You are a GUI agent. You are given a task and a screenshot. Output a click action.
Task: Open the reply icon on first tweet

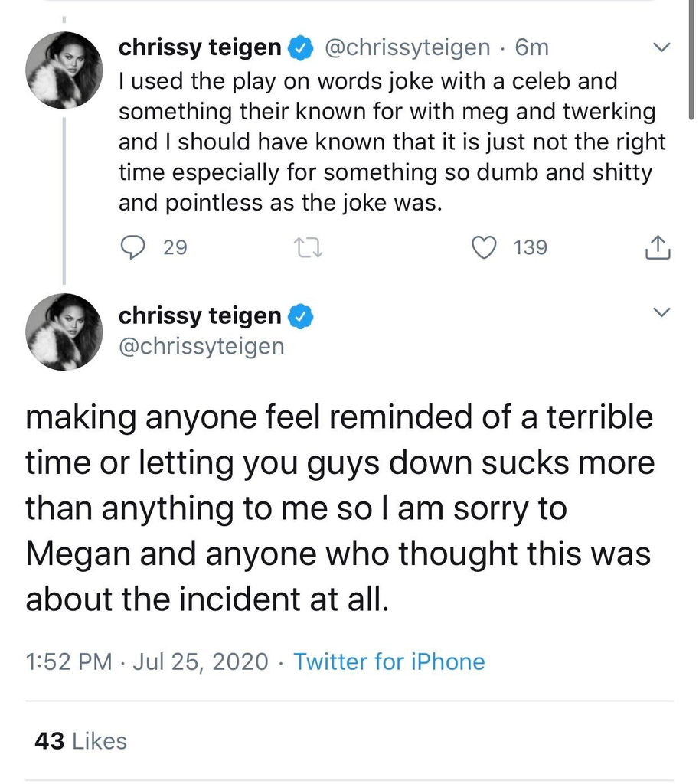point(135,247)
